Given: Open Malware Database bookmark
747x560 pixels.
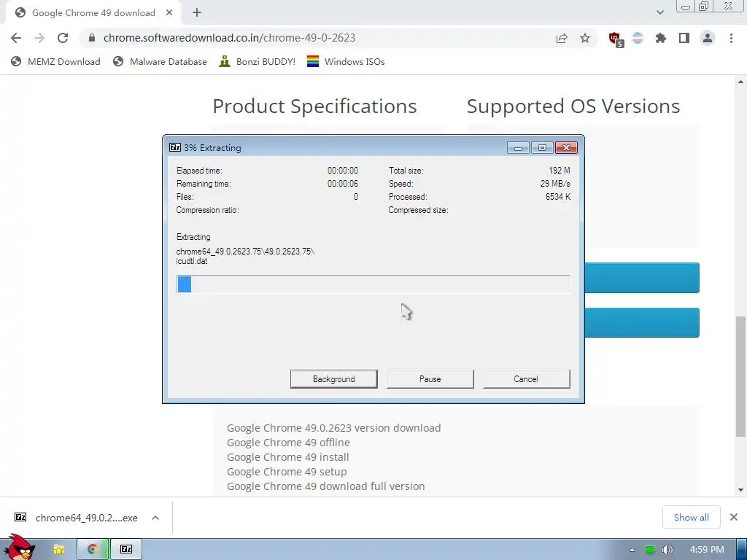Looking at the screenshot, I should point(160,61).
